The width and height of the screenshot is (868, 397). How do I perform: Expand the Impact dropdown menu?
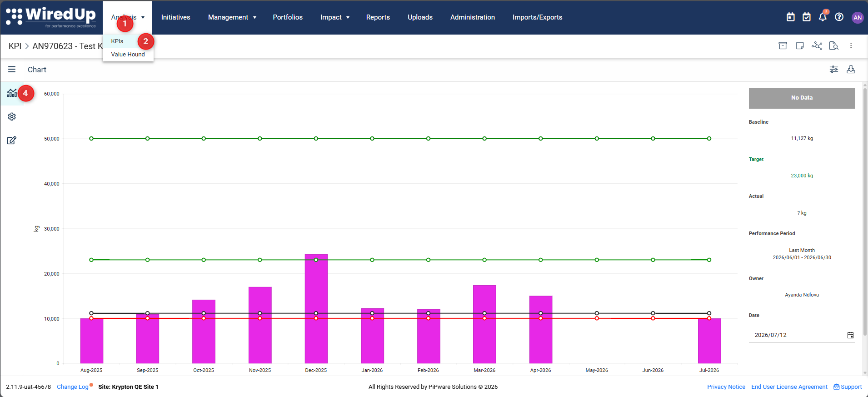pyautogui.click(x=335, y=17)
